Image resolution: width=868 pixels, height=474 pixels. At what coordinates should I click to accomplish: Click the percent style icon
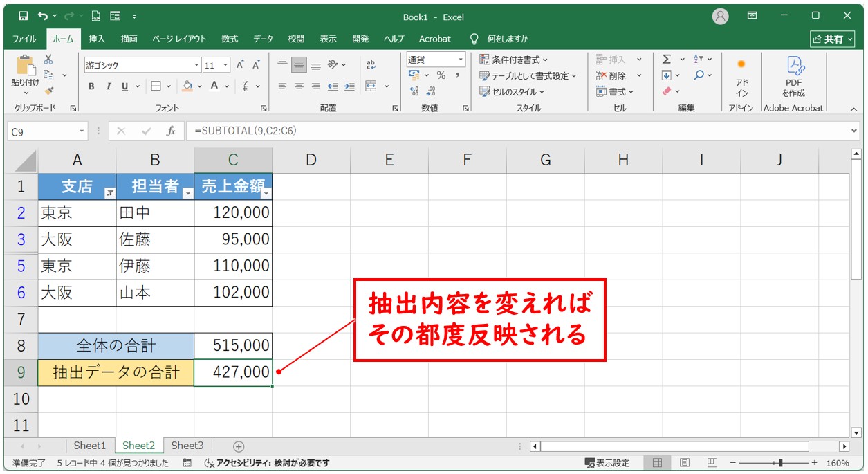point(441,75)
